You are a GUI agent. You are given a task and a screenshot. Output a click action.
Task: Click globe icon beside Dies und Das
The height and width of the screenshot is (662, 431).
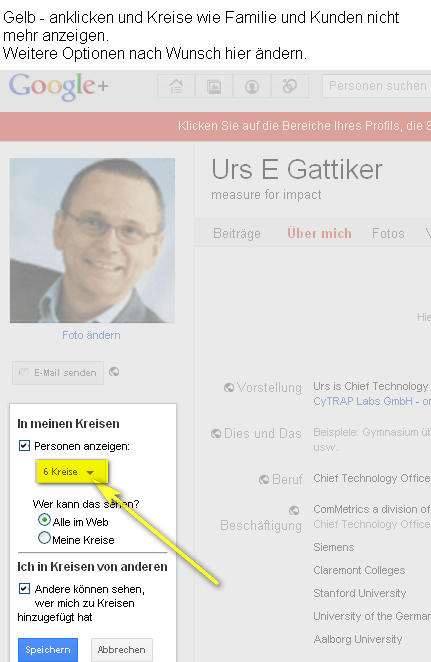216,433
